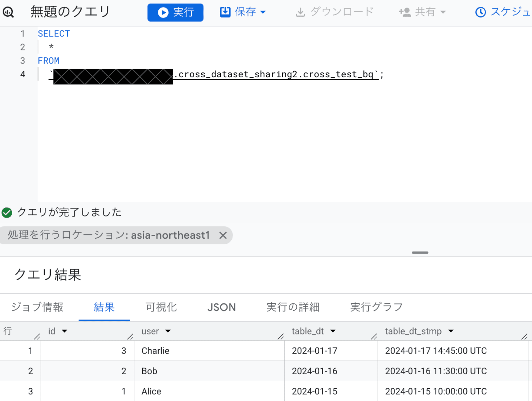Image resolution: width=532 pixels, height=401 pixels.
Task: Open the user column filter dropdown
Action: point(168,331)
